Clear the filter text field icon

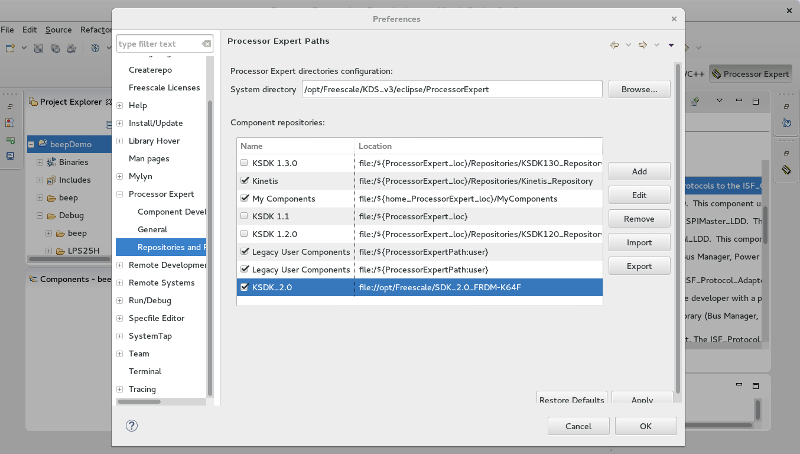[x=206, y=44]
